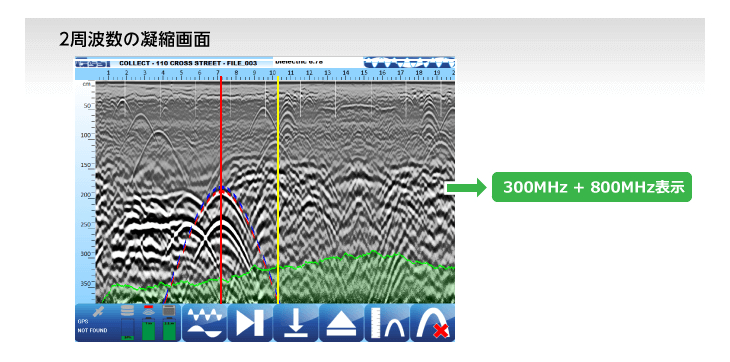
Task: Click the red vertical cursor line
Action: [x=221, y=190]
